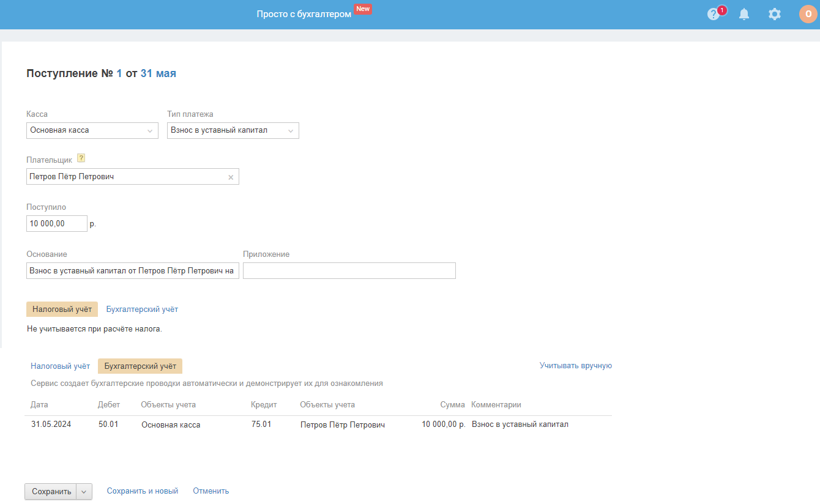Open the notifications bell
Viewport: 820px width, 504px height.
pyautogui.click(x=744, y=14)
